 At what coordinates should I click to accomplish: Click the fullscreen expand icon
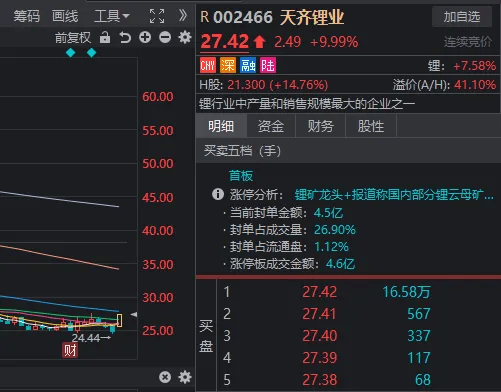point(157,16)
